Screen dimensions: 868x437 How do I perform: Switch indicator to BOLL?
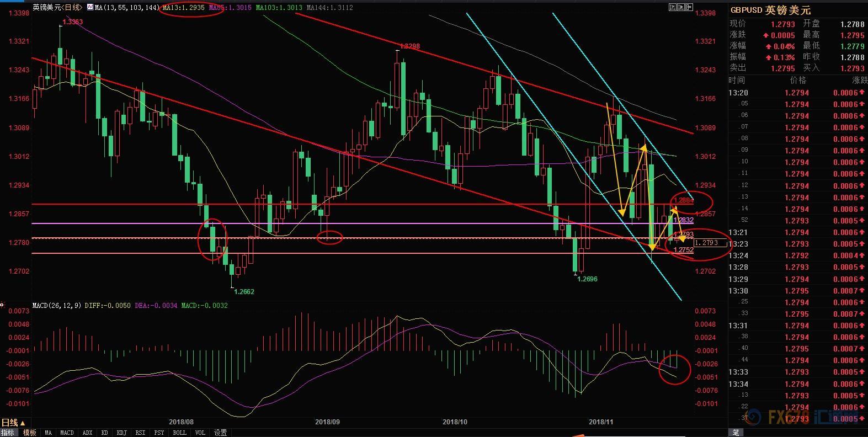pos(179,433)
